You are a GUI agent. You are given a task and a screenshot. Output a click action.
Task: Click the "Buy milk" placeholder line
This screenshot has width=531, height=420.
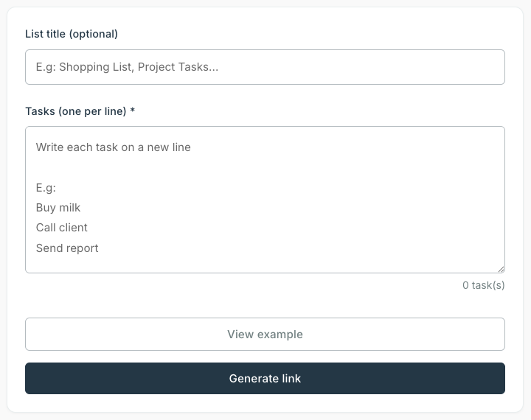[58, 208]
